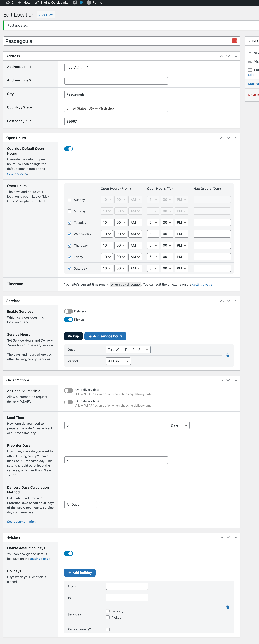Check holiday Pickup service checkbox

(108, 617)
